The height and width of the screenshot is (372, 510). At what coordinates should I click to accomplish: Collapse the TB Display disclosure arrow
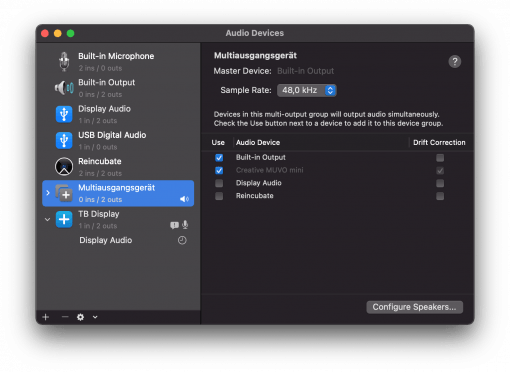(47, 219)
